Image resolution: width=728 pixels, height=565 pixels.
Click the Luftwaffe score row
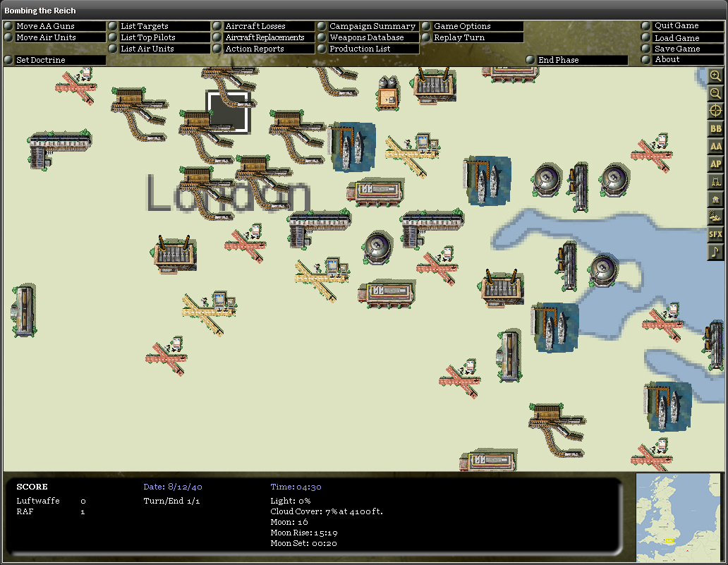coord(51,501)
